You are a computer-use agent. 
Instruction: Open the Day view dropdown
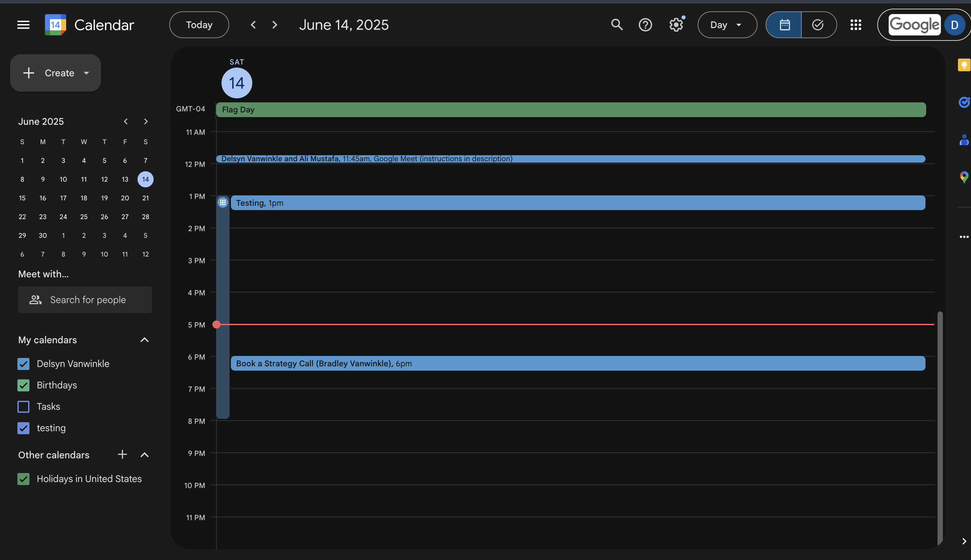(x=727, y=25)
